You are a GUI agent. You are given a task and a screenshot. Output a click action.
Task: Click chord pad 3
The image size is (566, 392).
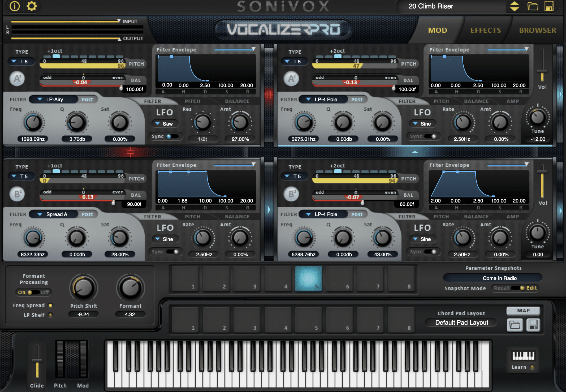(x=247, y=320)
